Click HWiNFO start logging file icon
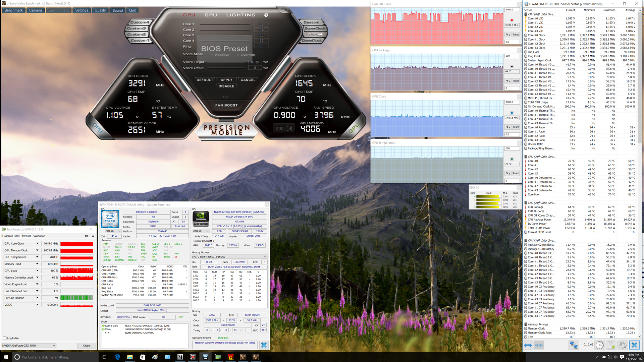Image resolution: width=644 pixels, height=362 pixels. 611,345
